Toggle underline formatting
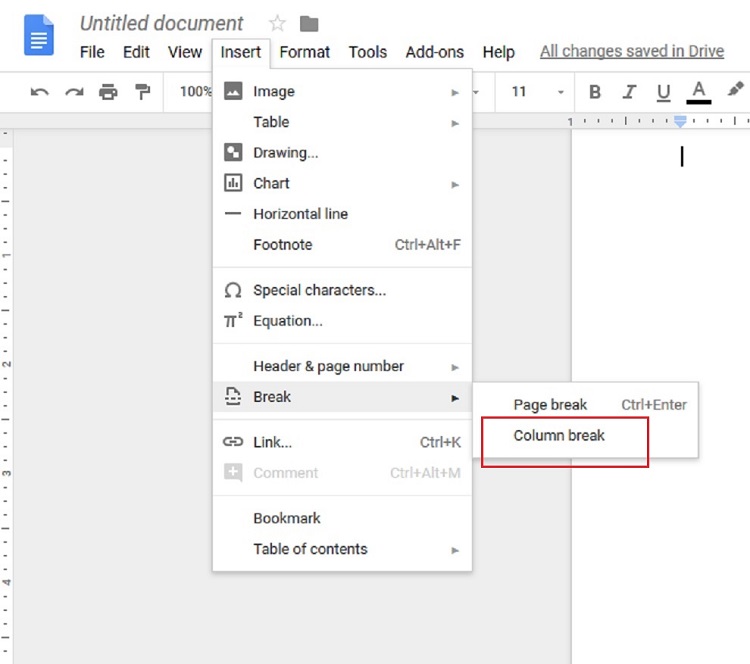This screenshot has width=750, height=664. click(x=663, y=92)
